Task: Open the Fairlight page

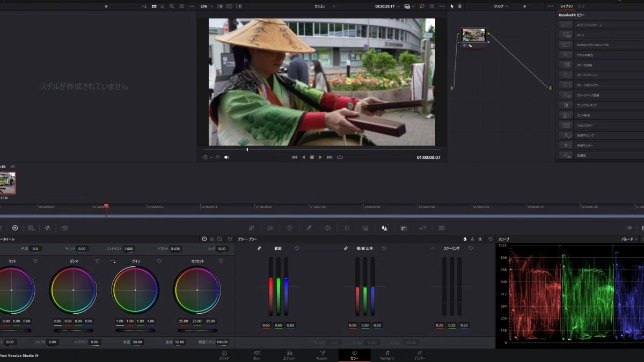Action: pyautogui.click(x=387, y=356)
